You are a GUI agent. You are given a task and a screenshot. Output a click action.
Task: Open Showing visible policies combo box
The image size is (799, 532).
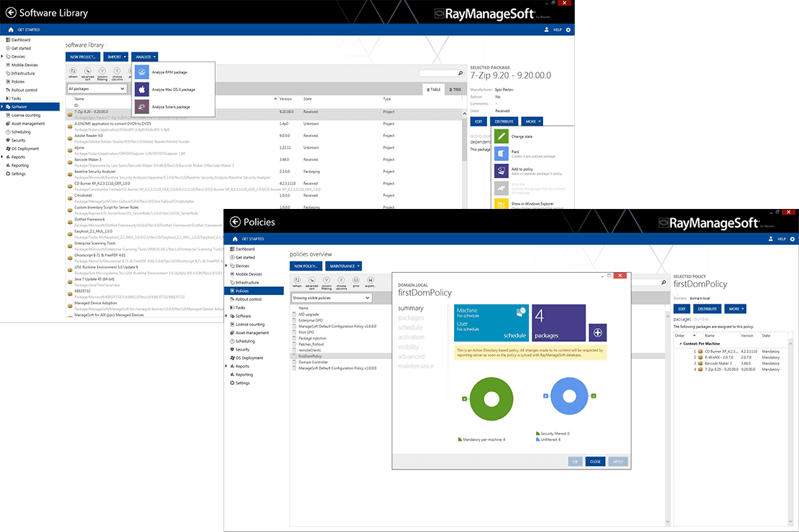coord(332,298)
